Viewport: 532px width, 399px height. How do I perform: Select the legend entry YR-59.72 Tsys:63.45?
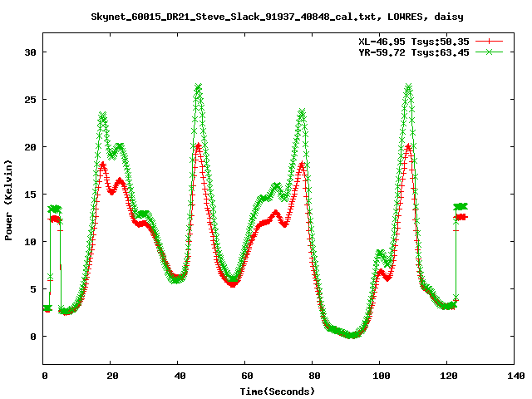click(x=414, y=52)
